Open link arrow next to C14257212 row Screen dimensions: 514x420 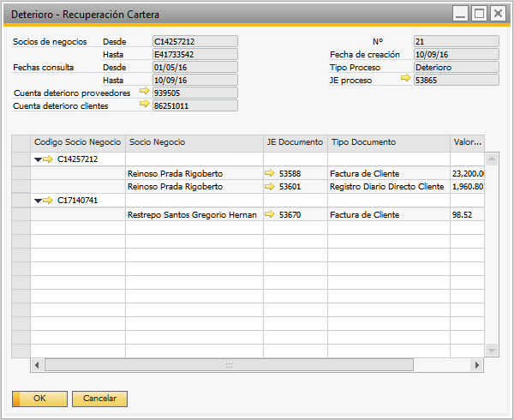[48, 159]
